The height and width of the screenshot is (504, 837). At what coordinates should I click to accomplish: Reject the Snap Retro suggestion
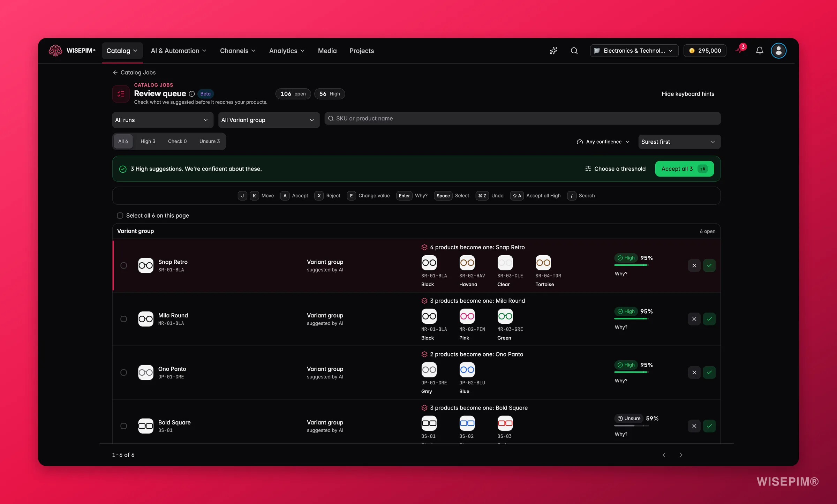point(694,265)
